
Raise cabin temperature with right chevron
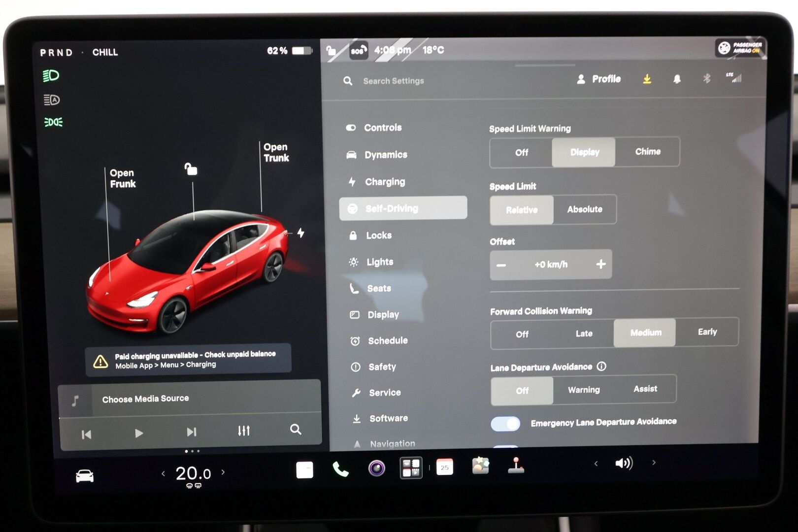pyautogui.click(x=223, y=472)
